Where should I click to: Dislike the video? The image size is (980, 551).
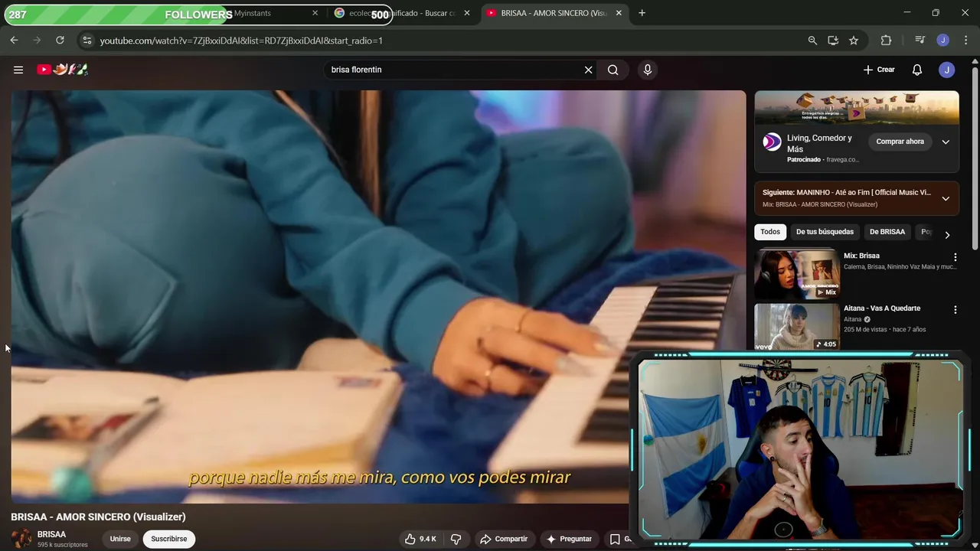(456, 539)
